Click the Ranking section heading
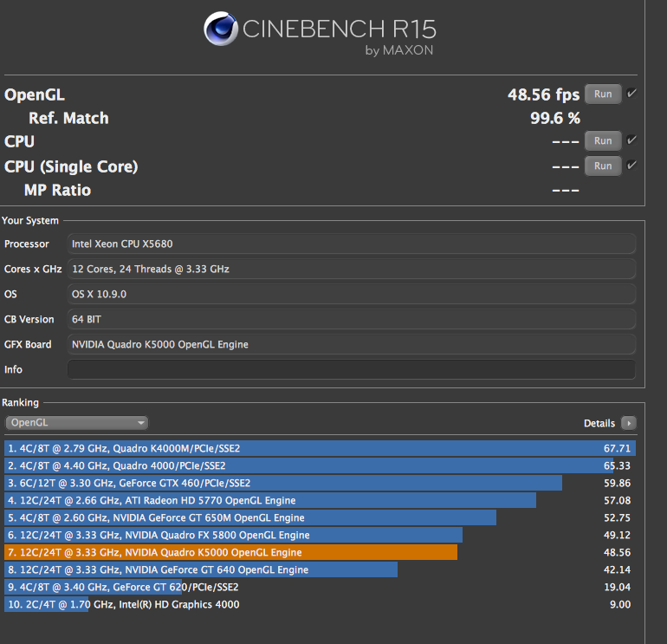 coord(20,403)
